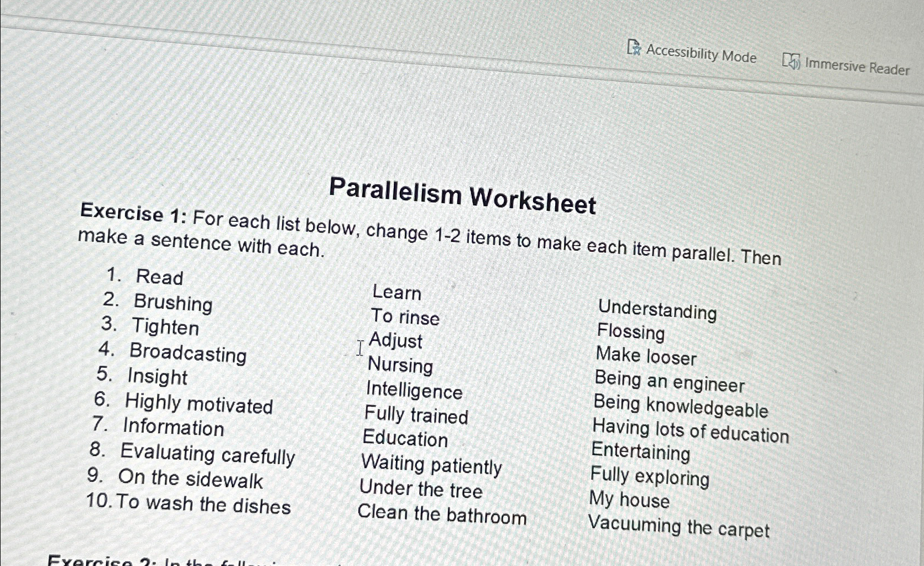The width and height of the screenshot is (924, 566).
Task: Click Learn at top of middle column
Action: pos(396,293)
